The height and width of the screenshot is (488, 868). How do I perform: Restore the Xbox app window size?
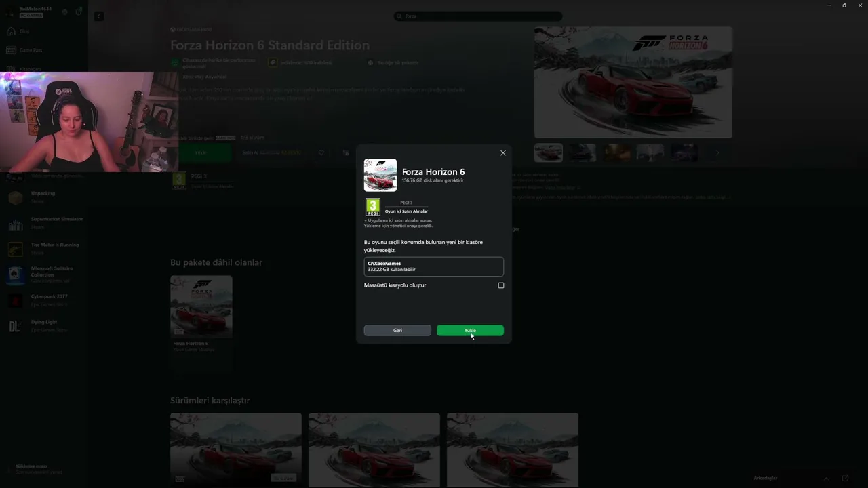(x=844, y=5)
